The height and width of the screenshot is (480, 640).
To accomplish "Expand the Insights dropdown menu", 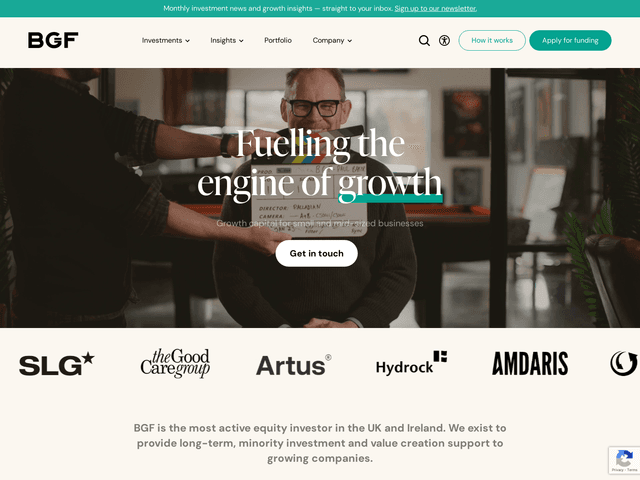I will click(x=227, y=40).
